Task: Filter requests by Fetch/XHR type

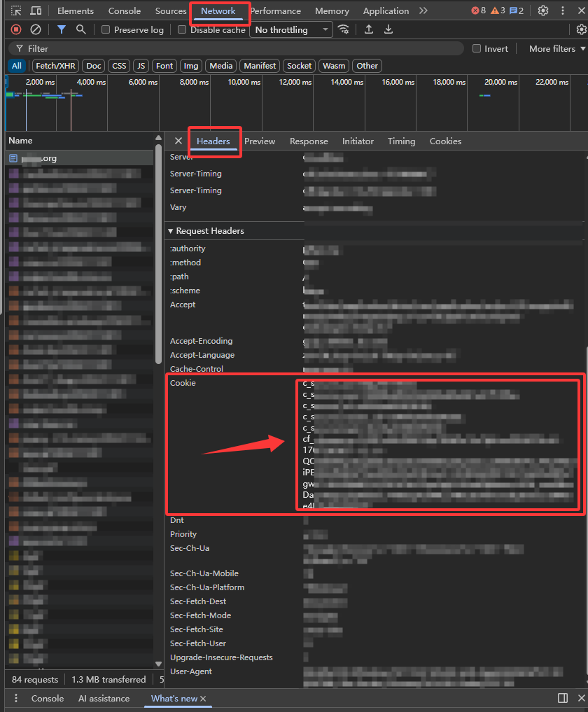Action: click(55, 66)
